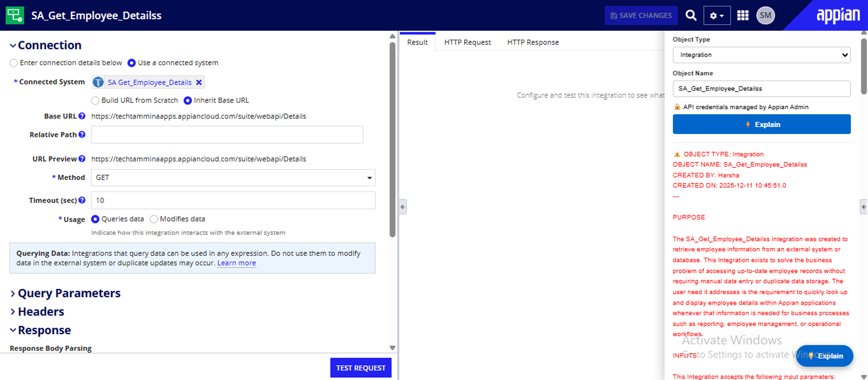Select Enter connection details below option
868x380 pixels.
pyautogui.click(x=14, y=63)
